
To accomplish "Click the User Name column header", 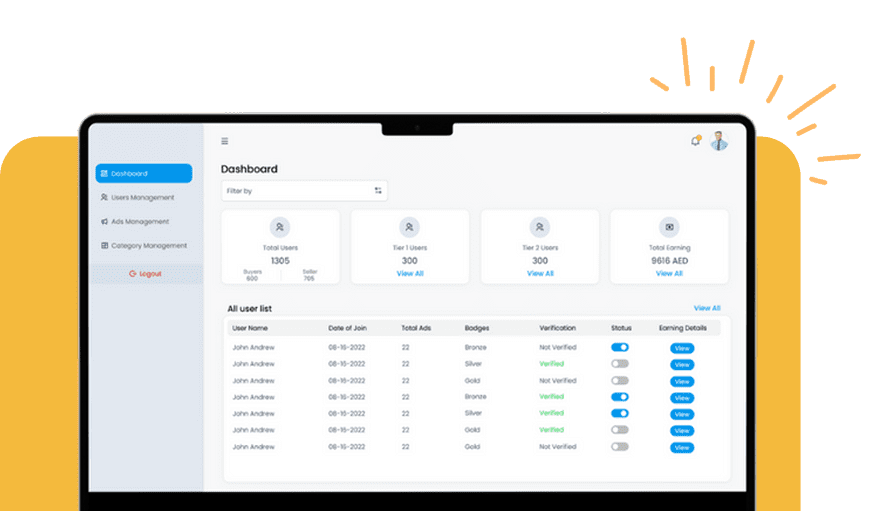I will 250,328.
